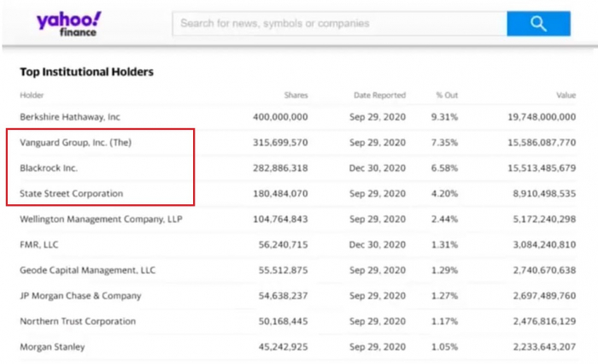598x364 pixels.
Task: Select the value 2,740,670,638
Action: pyautogui.click(x=544, y=270)
